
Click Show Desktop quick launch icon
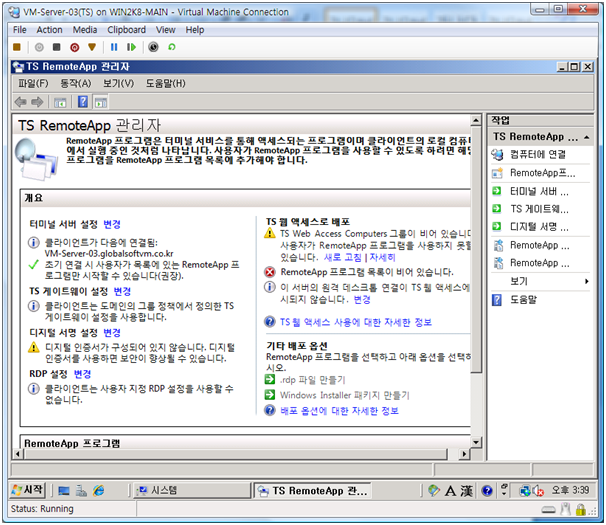[x=64, y=491]
